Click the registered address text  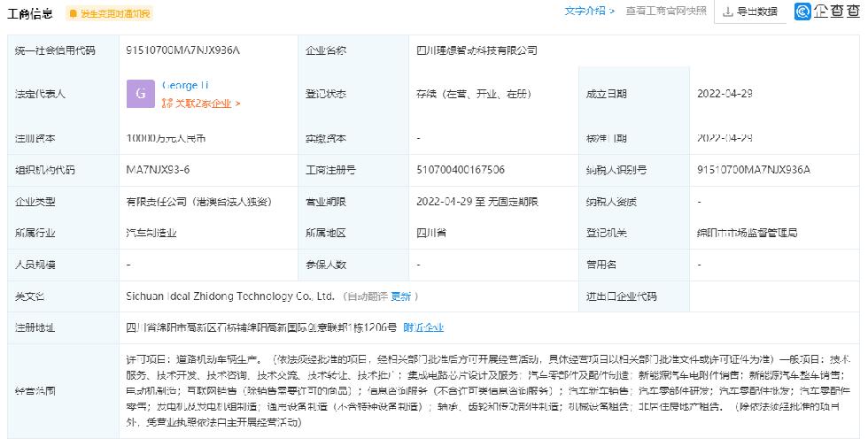pyautogui.click(x=261, y=327)
